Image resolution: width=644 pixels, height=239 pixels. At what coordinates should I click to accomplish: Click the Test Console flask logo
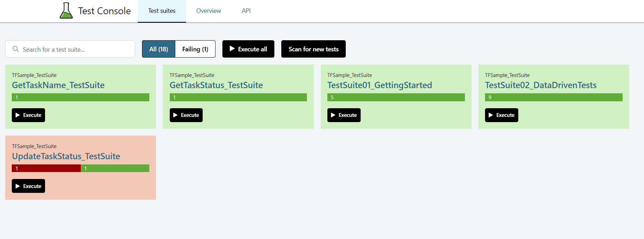[x=66, y=11]
